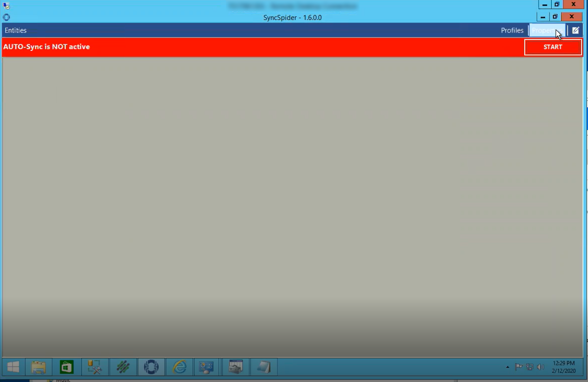Open the Properties menu item
The image size is (588, 382).
[x=547, y=30]
